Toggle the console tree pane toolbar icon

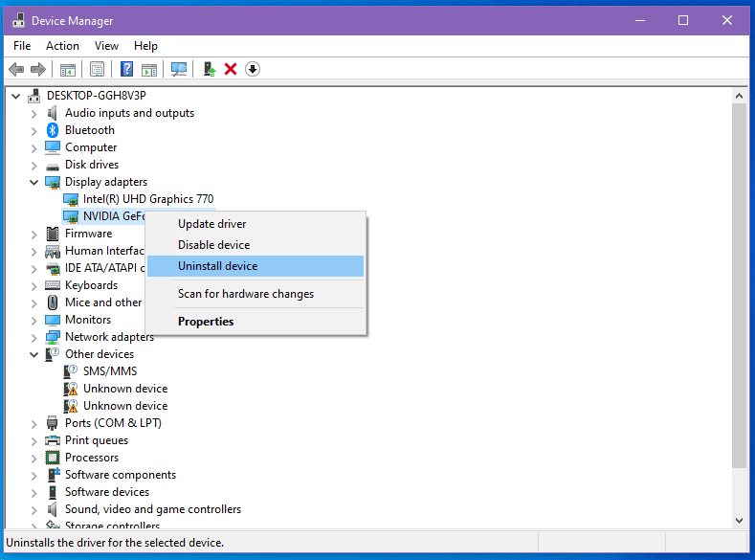coord(67,69)
